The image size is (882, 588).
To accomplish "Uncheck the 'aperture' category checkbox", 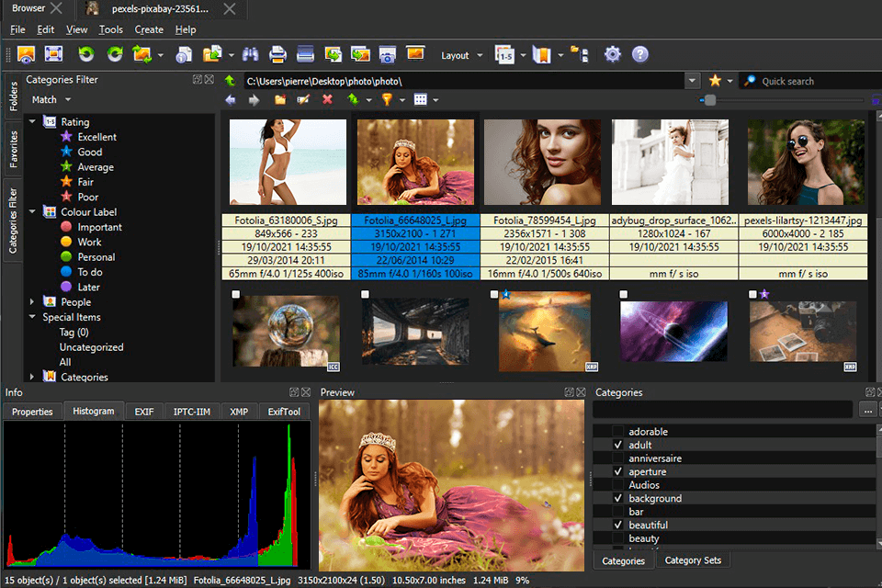I will point(617,471).
